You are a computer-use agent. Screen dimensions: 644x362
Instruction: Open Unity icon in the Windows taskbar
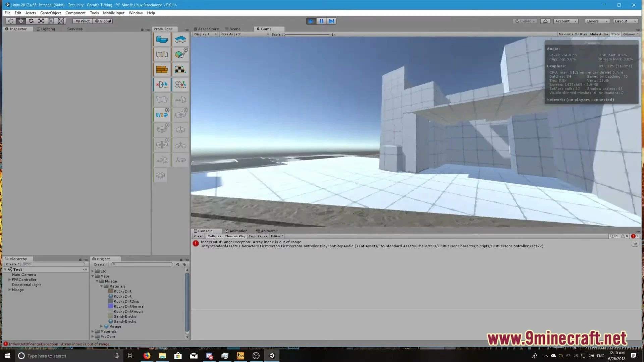pos(272,356)
